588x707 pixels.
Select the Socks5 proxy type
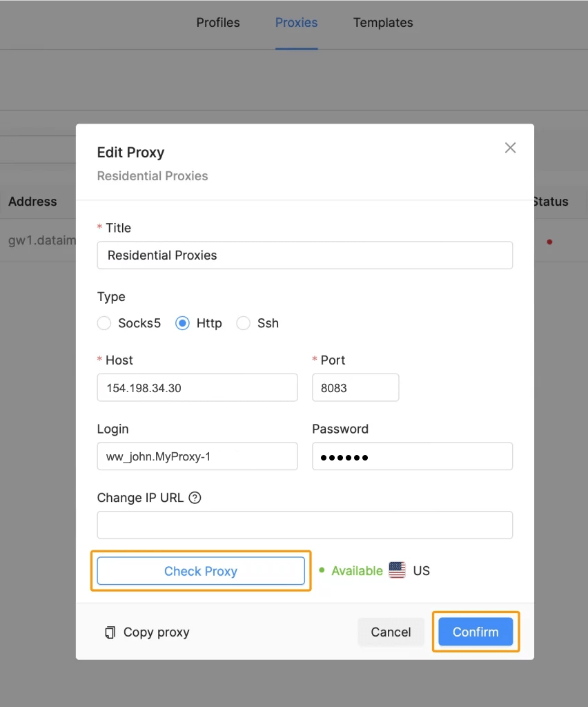104,323
